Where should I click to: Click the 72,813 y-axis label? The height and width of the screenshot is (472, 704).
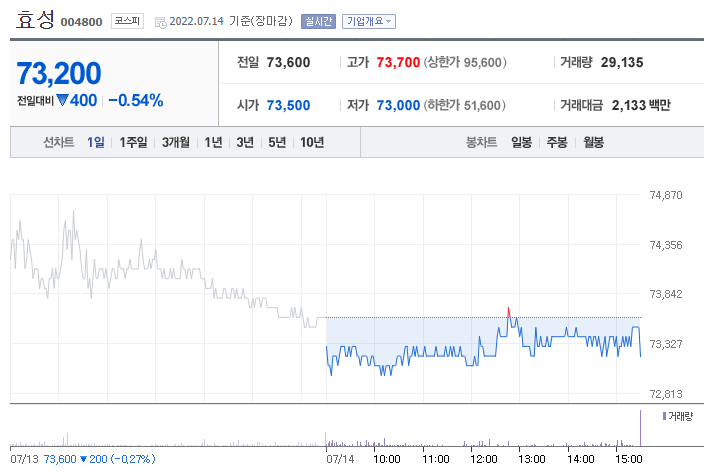tap(666, 394)
